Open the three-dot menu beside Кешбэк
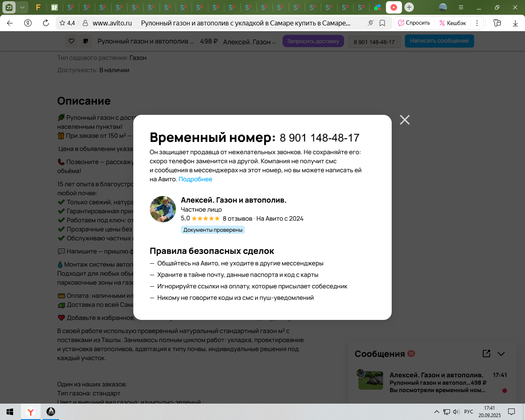Viewport: 525px width, 420px height. 477,23
